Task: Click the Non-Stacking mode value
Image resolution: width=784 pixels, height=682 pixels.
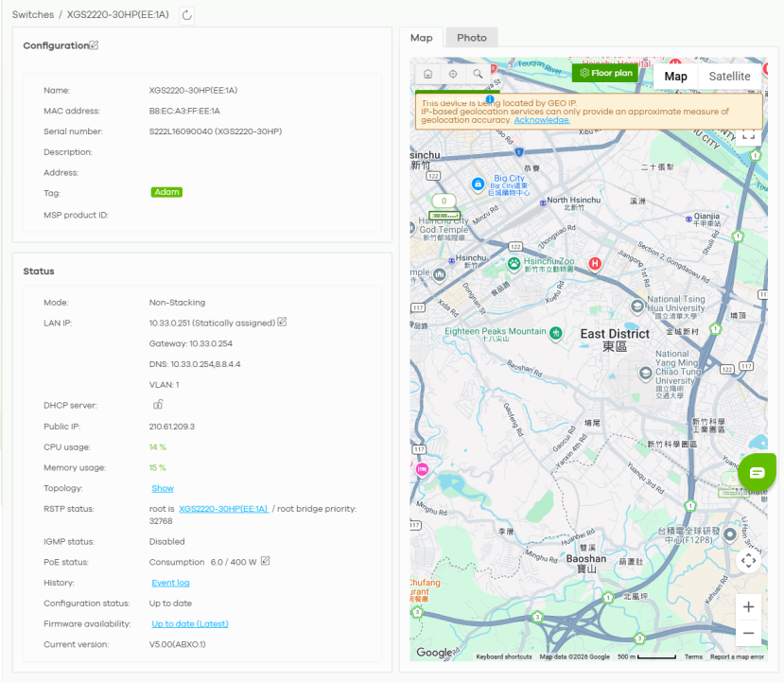Action: pos(177,303)
